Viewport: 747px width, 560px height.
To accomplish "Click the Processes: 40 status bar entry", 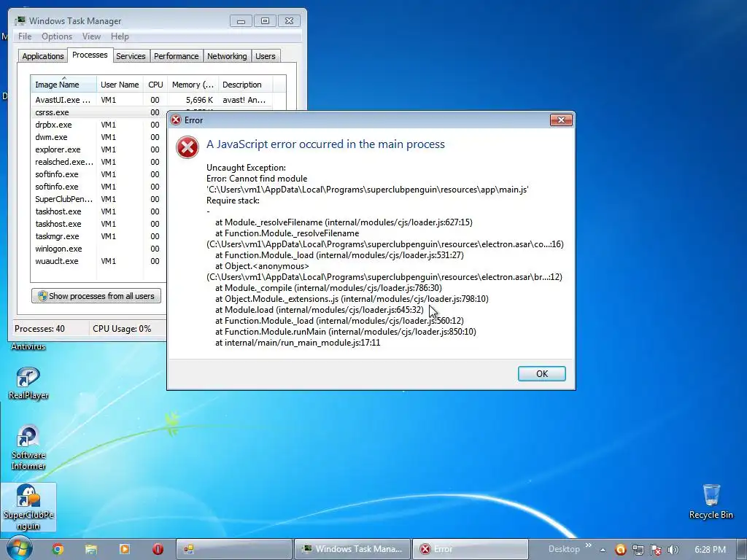I will [x=39, y=329].
